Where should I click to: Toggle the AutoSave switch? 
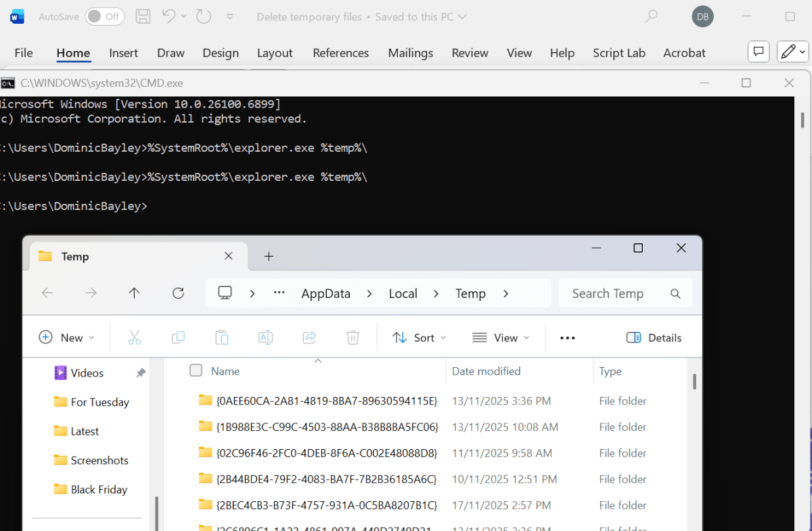coord(104,17)
